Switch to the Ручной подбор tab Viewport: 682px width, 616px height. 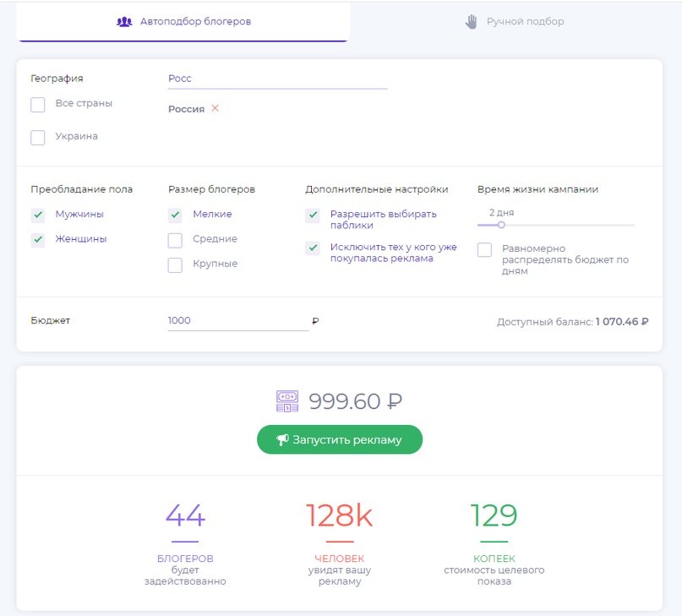[515, 21]
